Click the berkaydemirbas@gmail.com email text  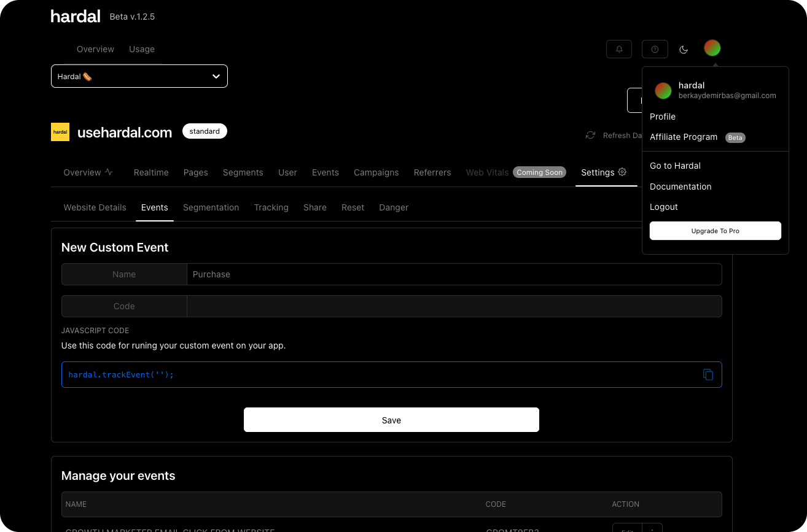pyautogui.click(x=727, y=96)
